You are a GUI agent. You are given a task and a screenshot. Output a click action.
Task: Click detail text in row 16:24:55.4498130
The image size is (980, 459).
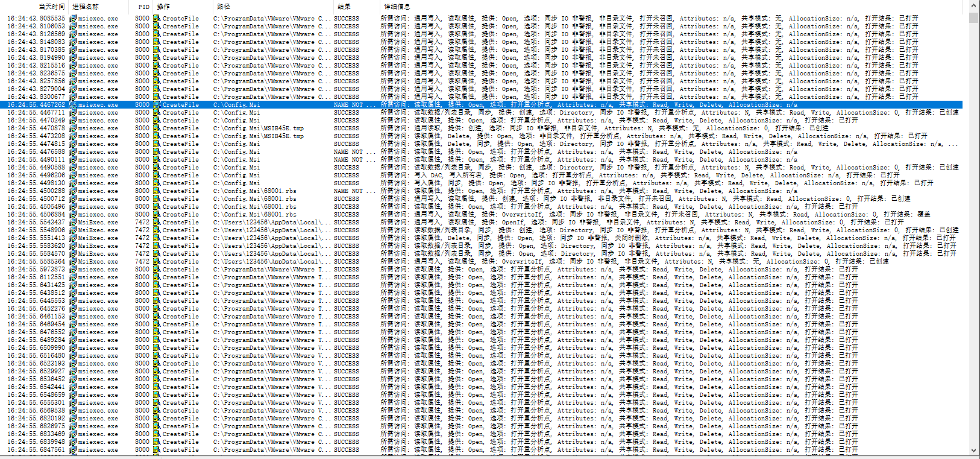(657, 183)
